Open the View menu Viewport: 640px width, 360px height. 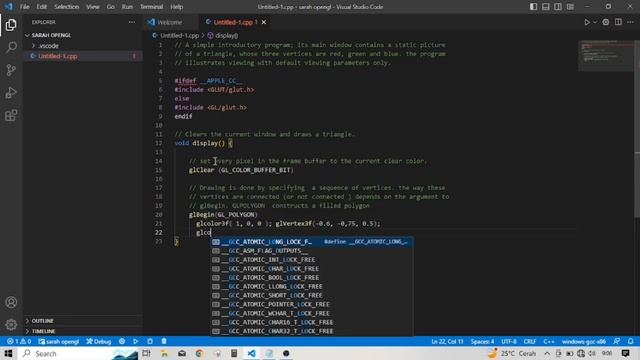pos(93,7)
